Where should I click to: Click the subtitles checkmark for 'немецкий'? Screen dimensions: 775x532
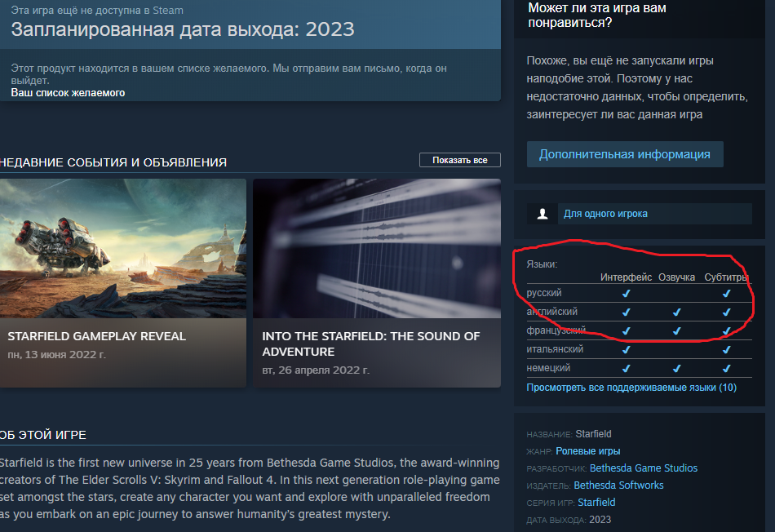(727, 368)
